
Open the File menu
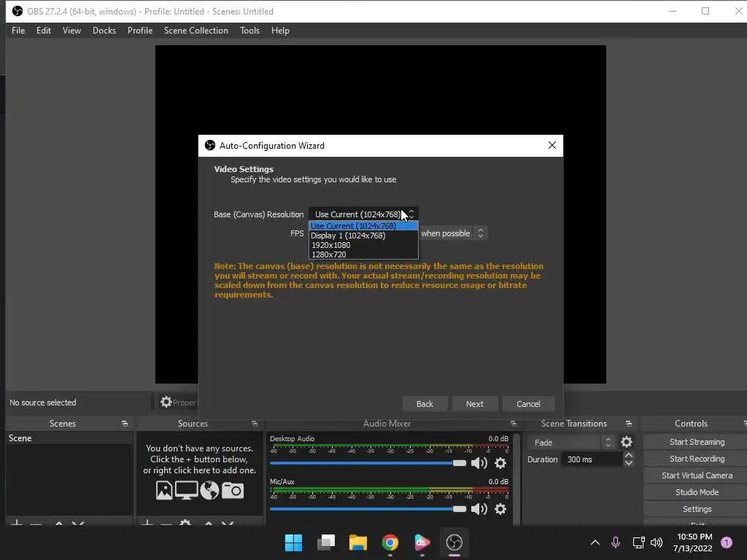pos(18,31)
